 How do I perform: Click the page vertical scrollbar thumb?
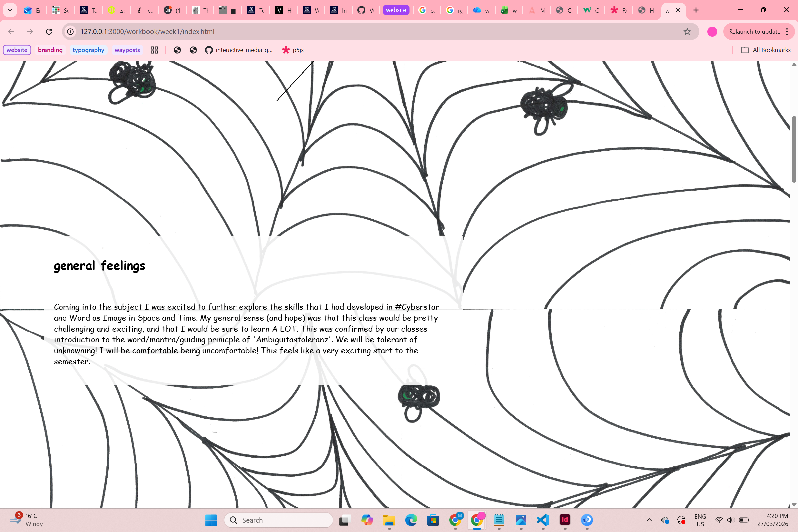794,149
